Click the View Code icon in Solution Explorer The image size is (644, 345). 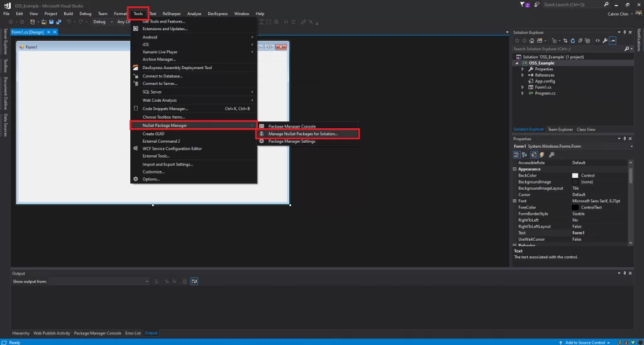click(597, 41)
